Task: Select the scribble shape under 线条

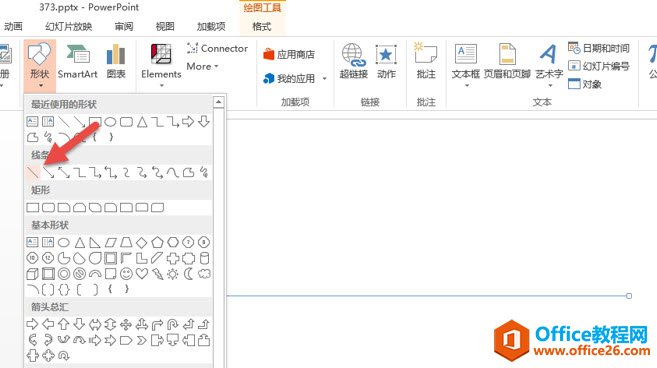Action: coord(204,172)
